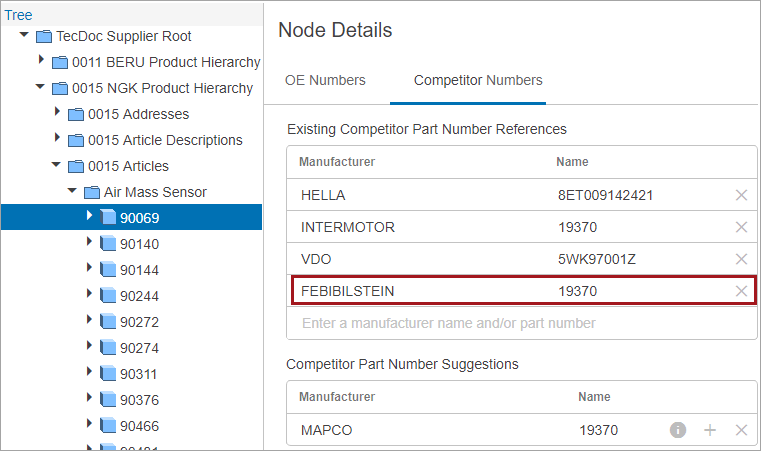
Task: Select 0011 BERU Product Hierarchy label
Action: [x=166, y=62]
